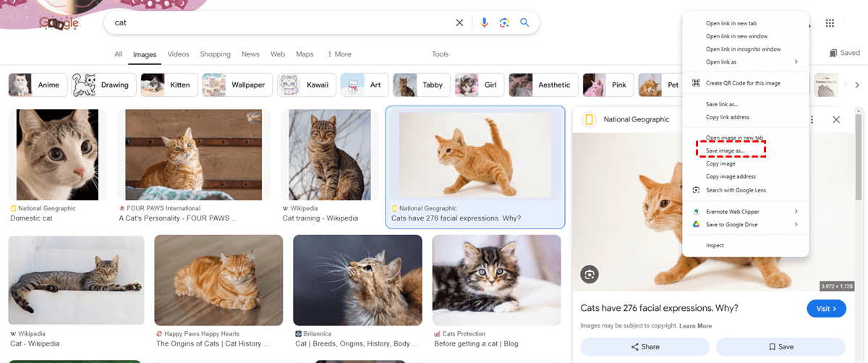Select 'Save image as...' from context menu
Image resolution: width=868 pixels, height=363 pixels.
click(x=726, y=150)
